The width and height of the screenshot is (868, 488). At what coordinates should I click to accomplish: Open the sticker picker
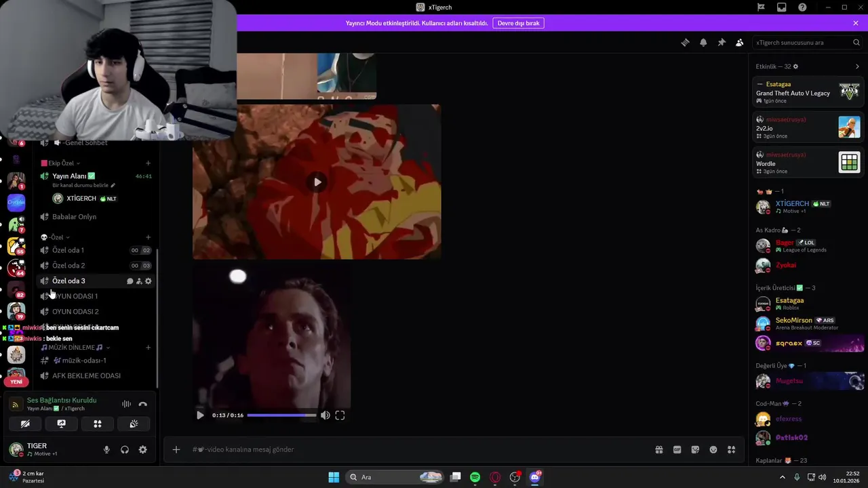point(695,449)
